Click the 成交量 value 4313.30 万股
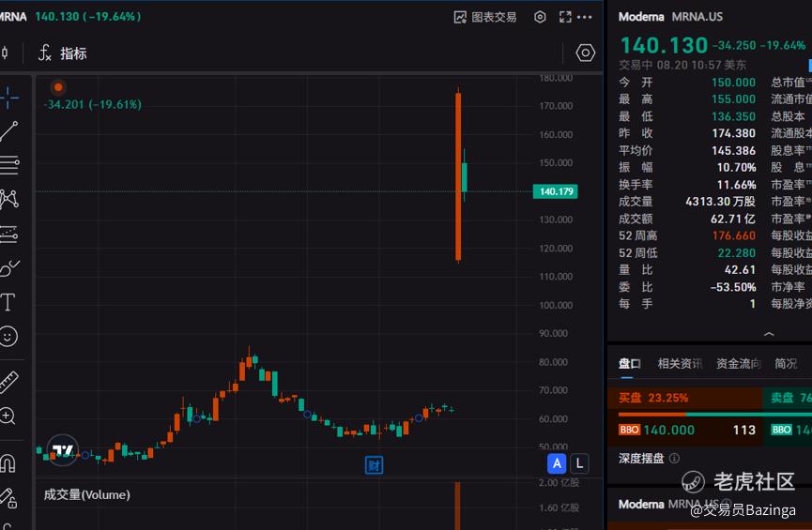This screenshot has width=812, height=530. tap(720, 202)
